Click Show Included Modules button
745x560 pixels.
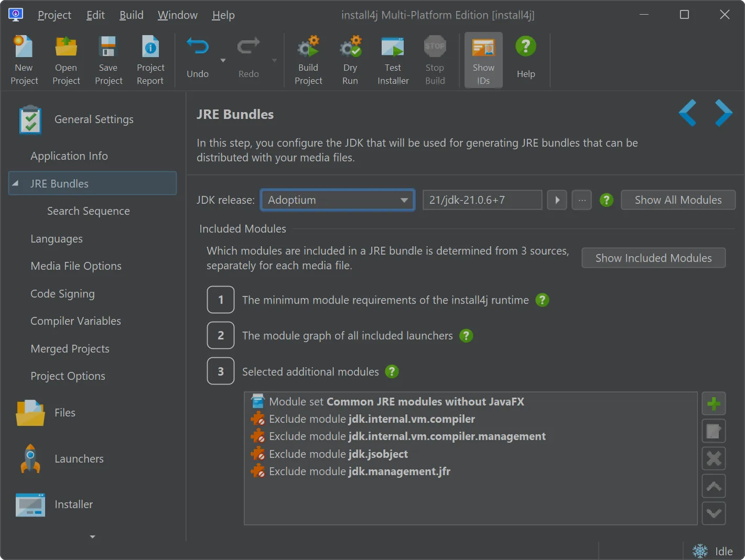pyautogui.click(x=654, y=258)
